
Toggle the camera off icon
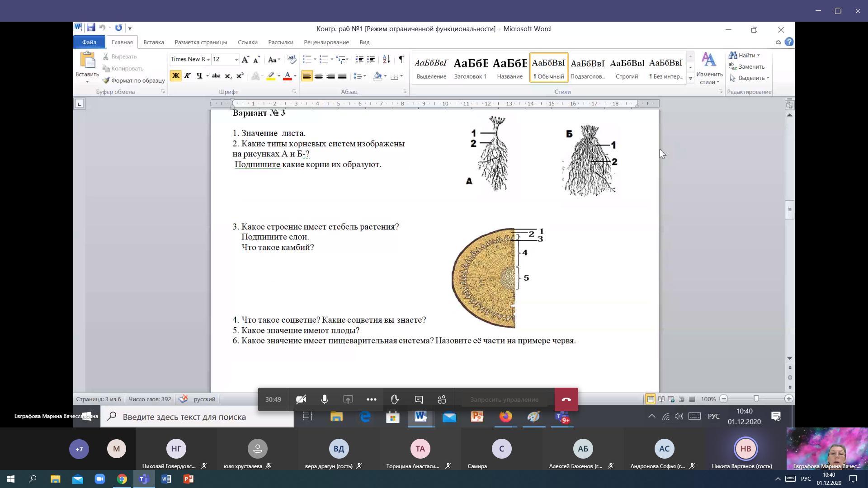tap(301, 399)
